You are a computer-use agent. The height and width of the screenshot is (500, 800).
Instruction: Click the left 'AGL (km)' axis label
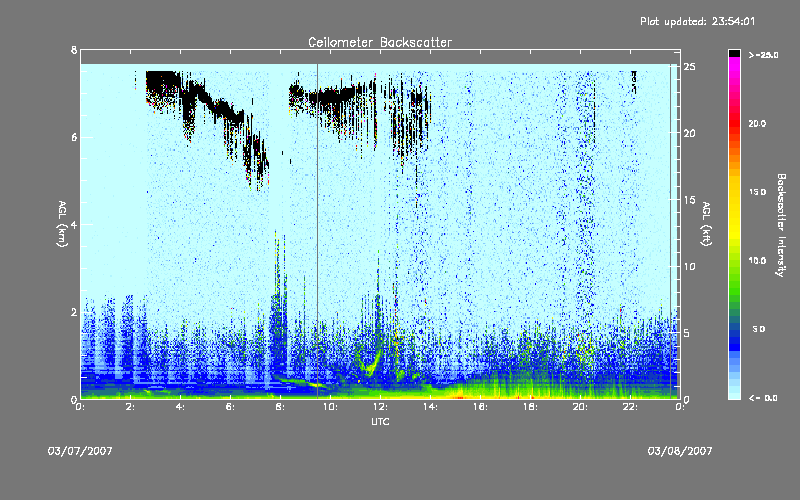(62, 224)
